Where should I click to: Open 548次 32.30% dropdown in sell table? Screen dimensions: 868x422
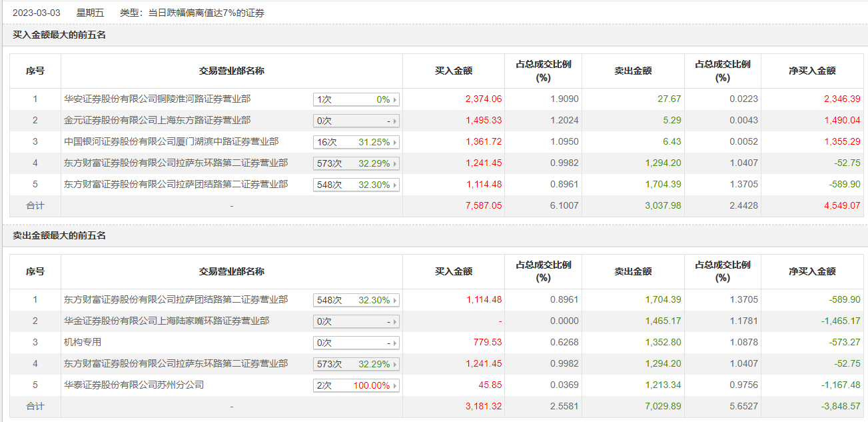tap(356, 300)
